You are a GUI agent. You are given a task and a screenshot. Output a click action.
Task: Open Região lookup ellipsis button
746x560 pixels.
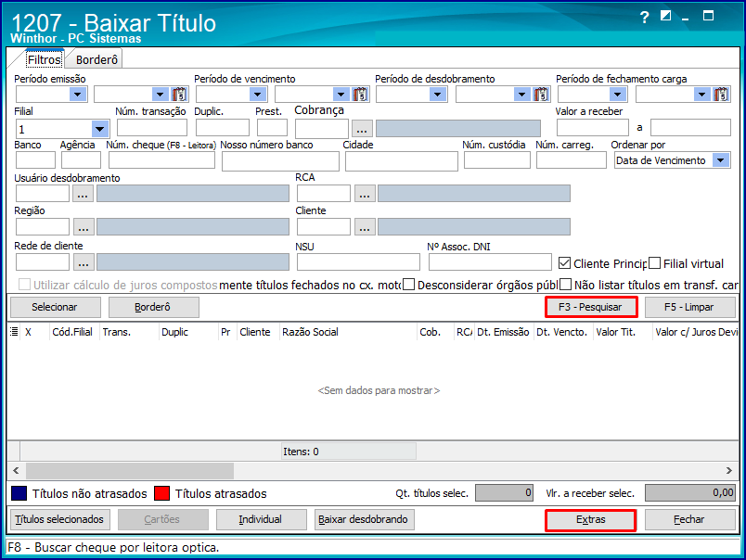point(83,227)
